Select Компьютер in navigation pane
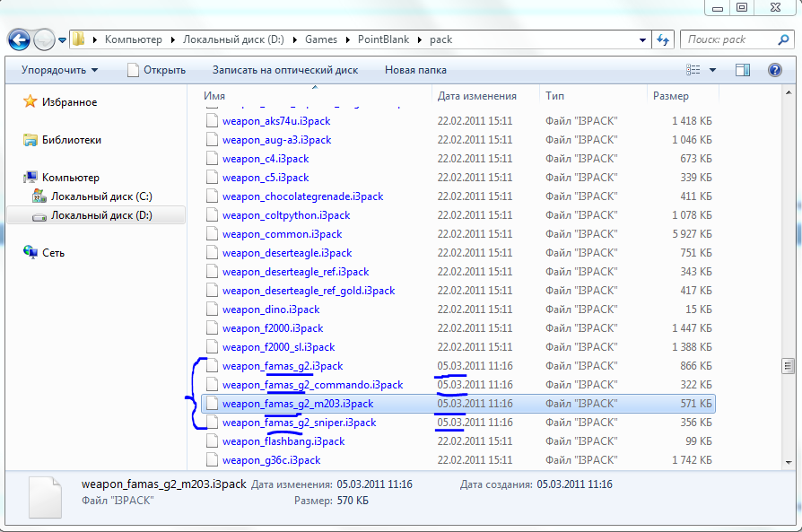 [x=71, y=178]
